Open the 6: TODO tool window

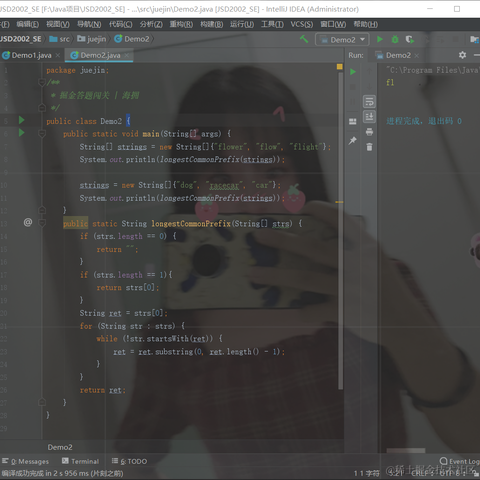pyautogui.click(x=129, y=461)
